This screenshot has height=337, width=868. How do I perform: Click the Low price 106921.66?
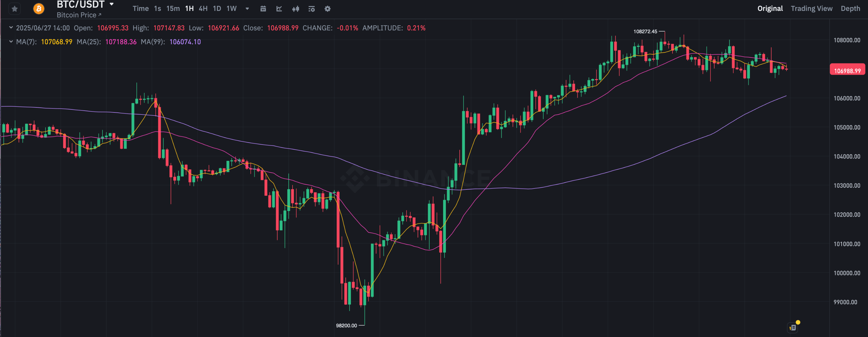pos(223,28)
